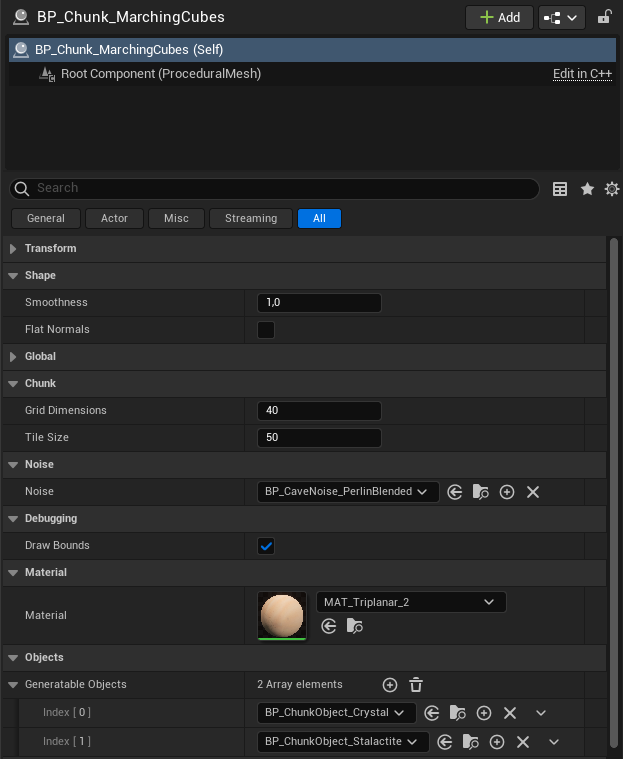623x759 pixels.
Task: Open the MAT_Triplanar_2 material dropdown
Action: [410, 602]
